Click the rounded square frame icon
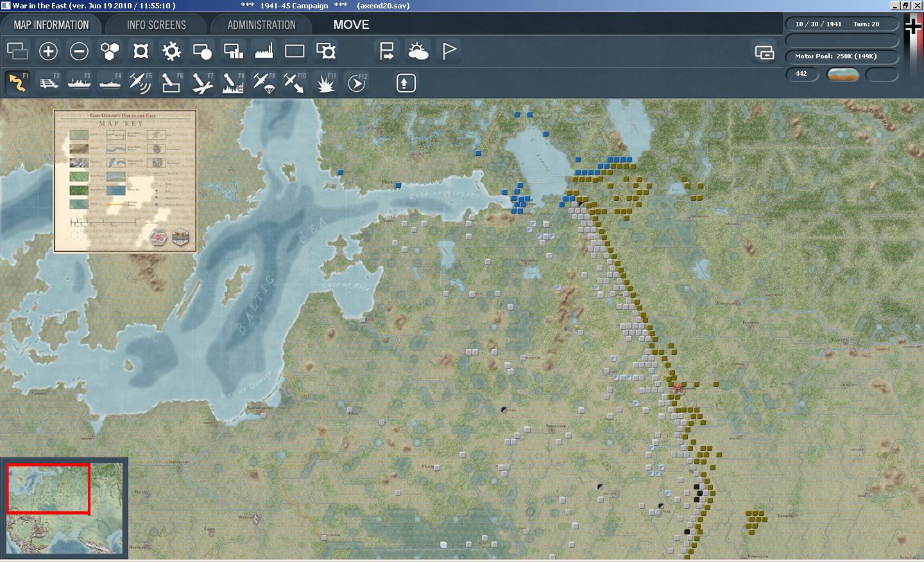 tap(141, 51)
